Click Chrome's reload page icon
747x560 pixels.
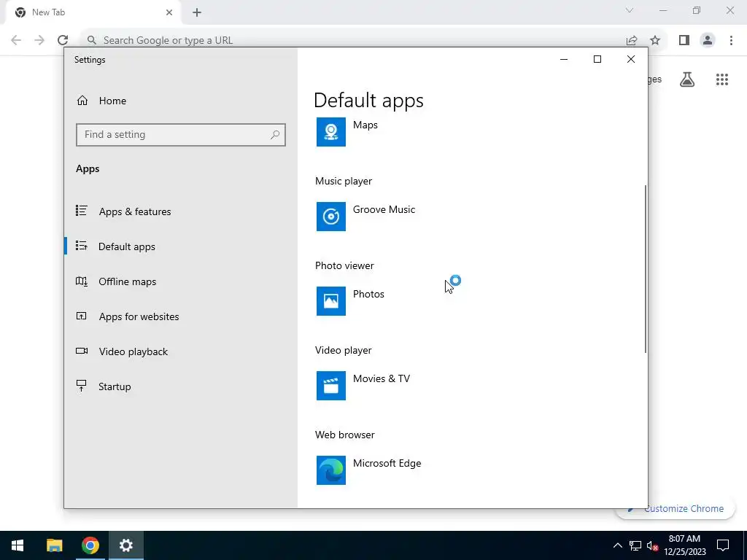pyautogui.click(x=63, y=40)
